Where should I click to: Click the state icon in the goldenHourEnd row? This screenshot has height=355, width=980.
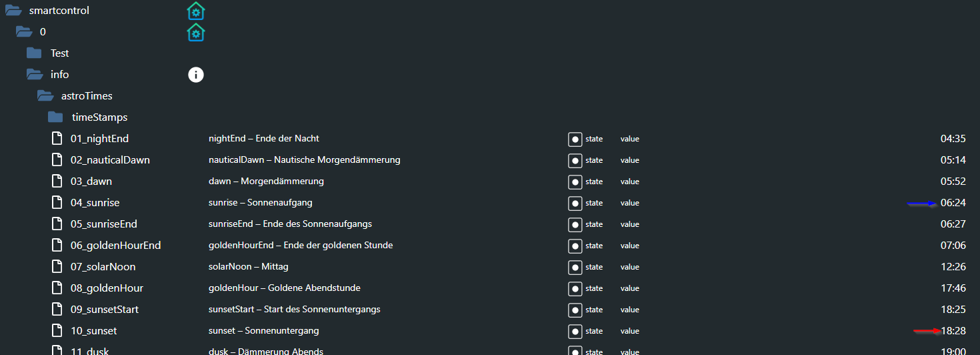click(x=575, y=246)
